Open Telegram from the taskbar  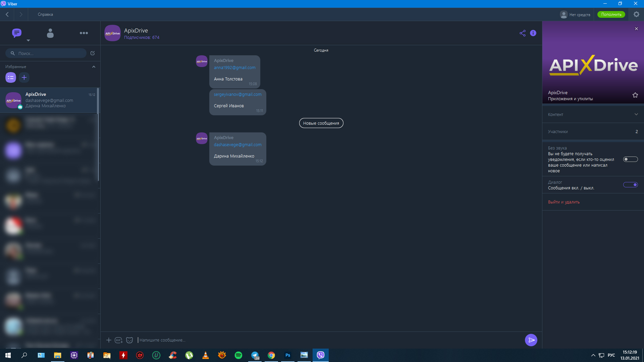click(x=255, y=355)
